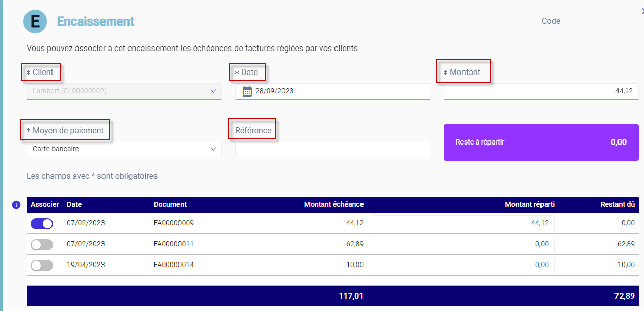The image size is (644, 311).
Task: Close the Encaissement panel with the X
Action: pos(642,11)
